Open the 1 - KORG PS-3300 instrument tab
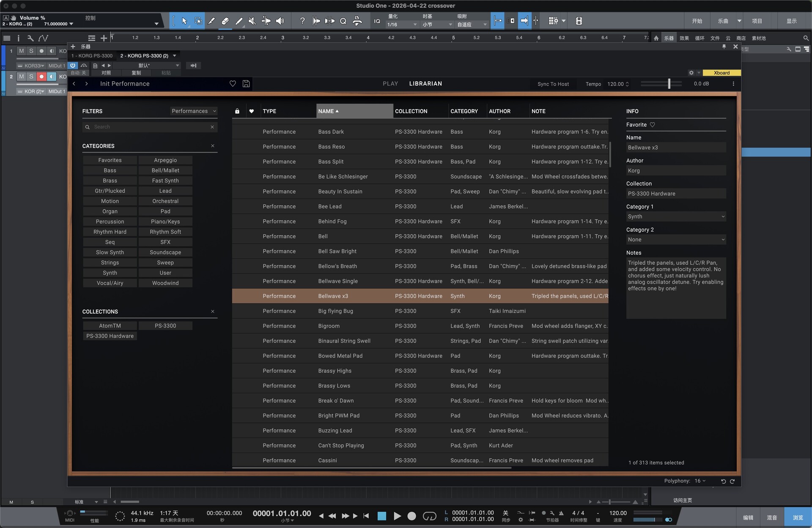Screen dimensions: 812x528 click(x=92, y=56)
